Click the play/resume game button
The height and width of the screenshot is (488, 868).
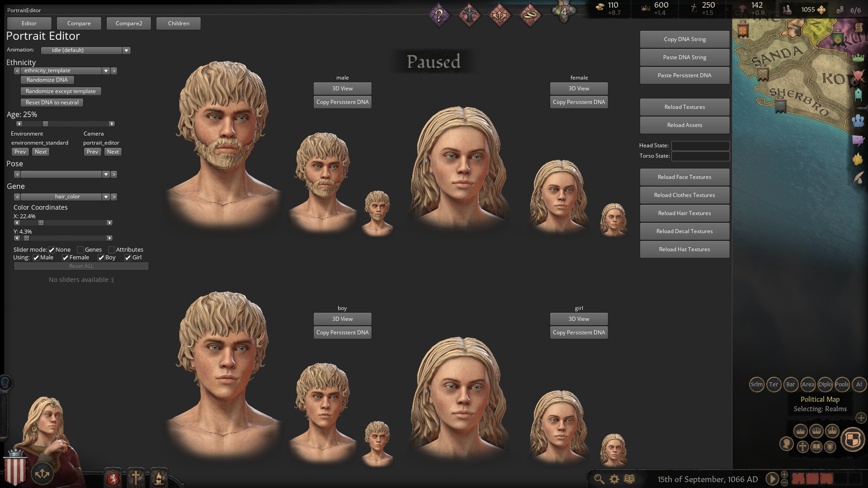point(772,479)
